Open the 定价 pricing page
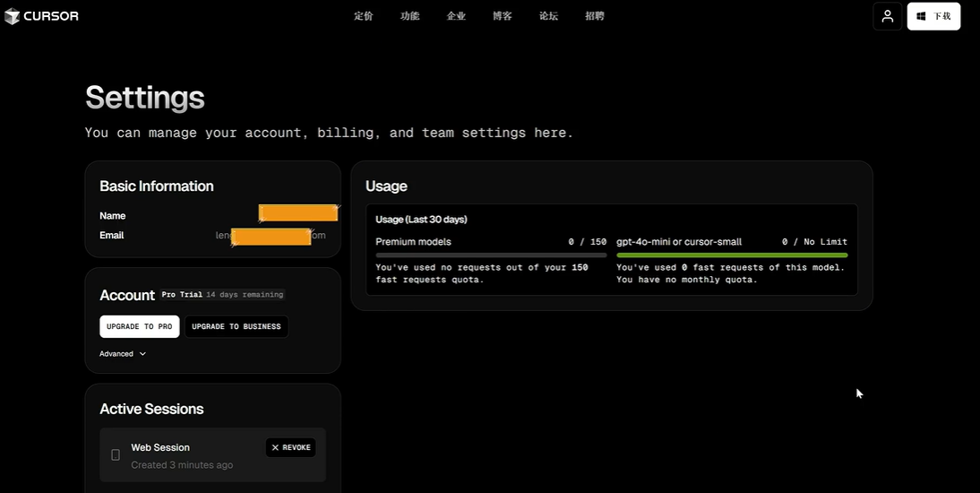 tap(363, 16)
